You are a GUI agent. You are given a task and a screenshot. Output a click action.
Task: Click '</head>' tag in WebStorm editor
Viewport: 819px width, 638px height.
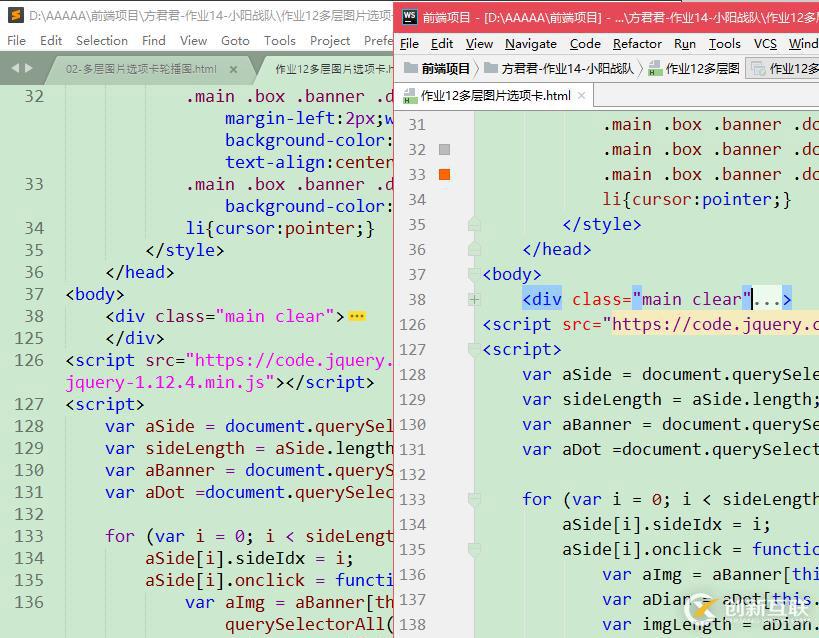coord(557,249)
